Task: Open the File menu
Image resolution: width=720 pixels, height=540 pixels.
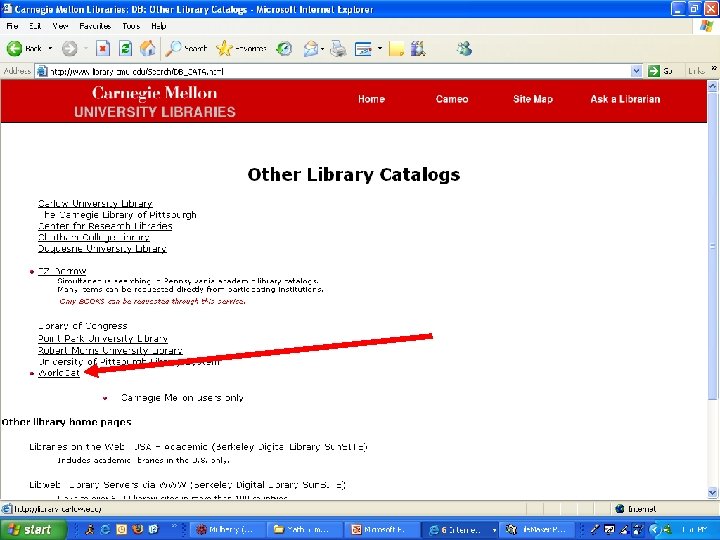Action: tap(12, 26)
